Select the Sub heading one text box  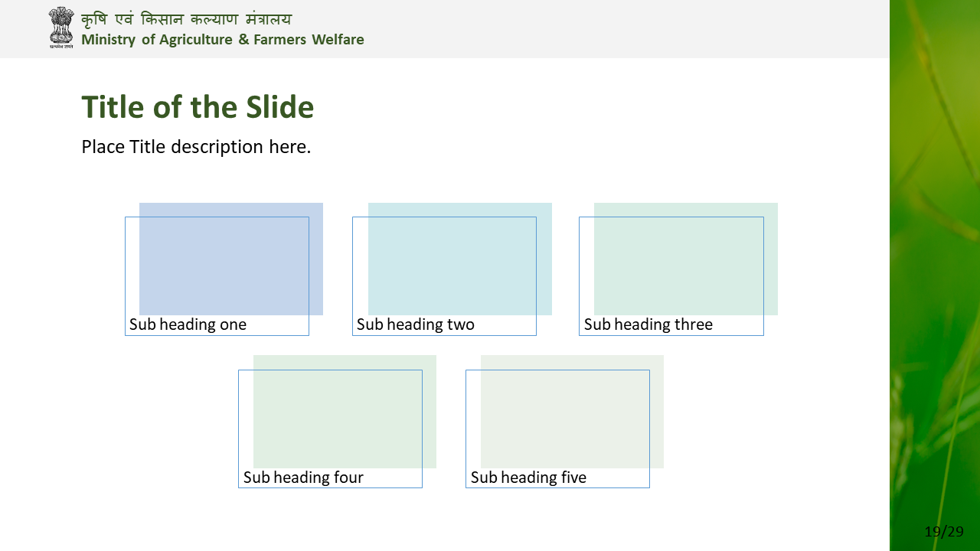click(217, 276)
